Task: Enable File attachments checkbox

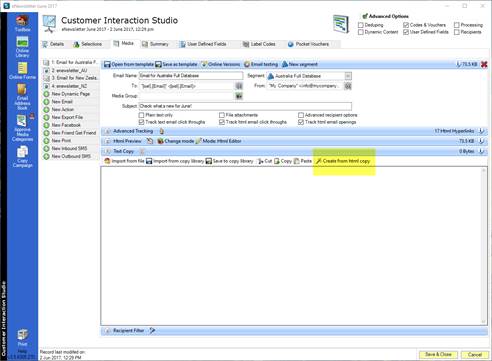Action: (x=222, y=115)
